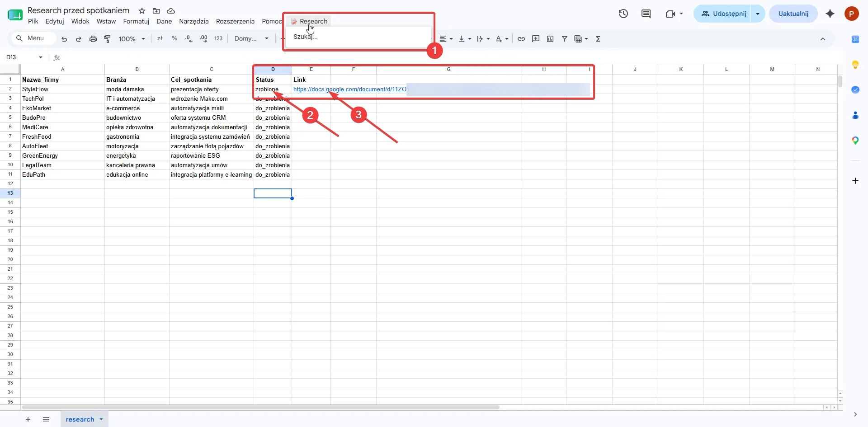The image size is (868, 427).
Task: Select the research sheet tab
Action: tap(80, 419)
